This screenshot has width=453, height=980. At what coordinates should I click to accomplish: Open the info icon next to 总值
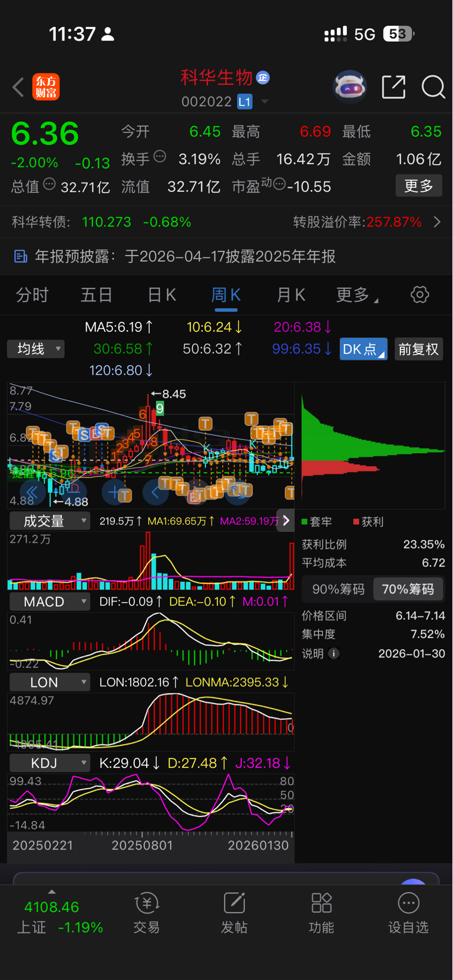(49, 184)
